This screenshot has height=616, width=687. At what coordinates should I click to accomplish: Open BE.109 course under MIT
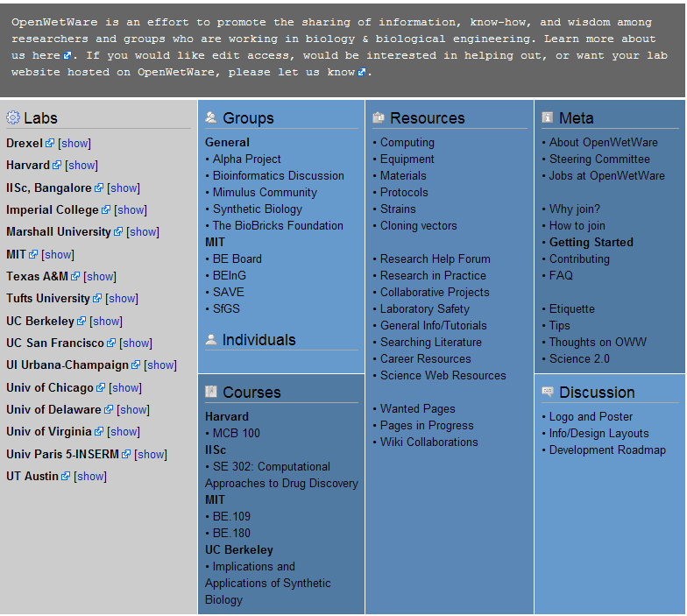pyautogui.click(x=231, y=516)
